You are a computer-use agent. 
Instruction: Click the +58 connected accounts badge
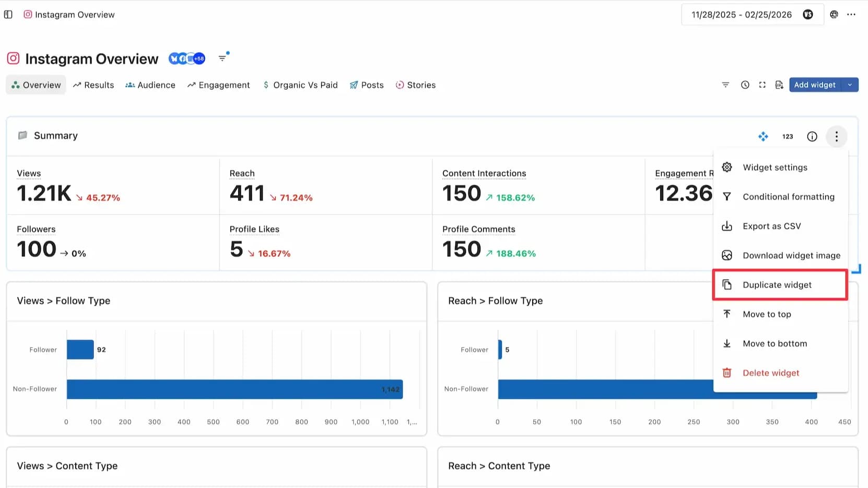199,59
